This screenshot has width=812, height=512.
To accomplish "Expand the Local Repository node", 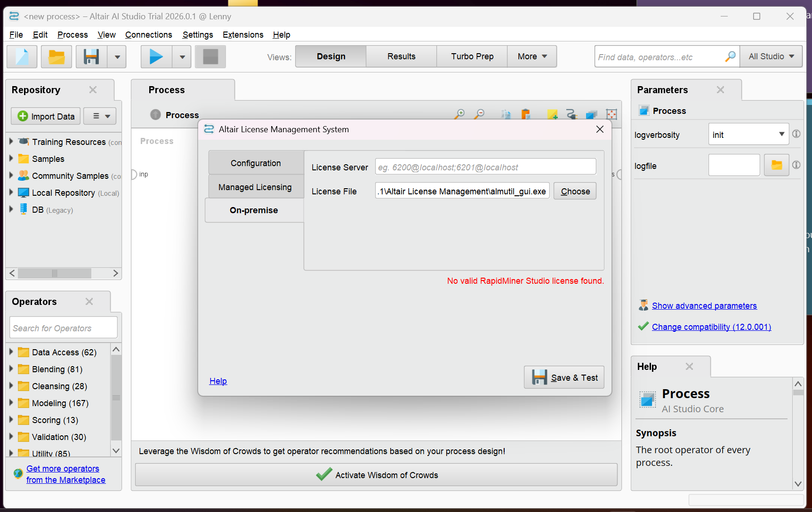I will pos(11,192).
